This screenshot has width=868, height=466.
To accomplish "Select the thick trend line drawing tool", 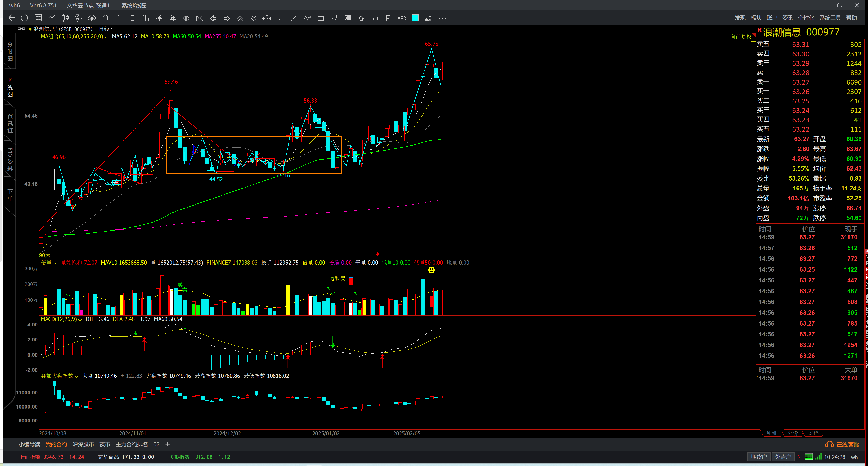I will tap(293, 18).
